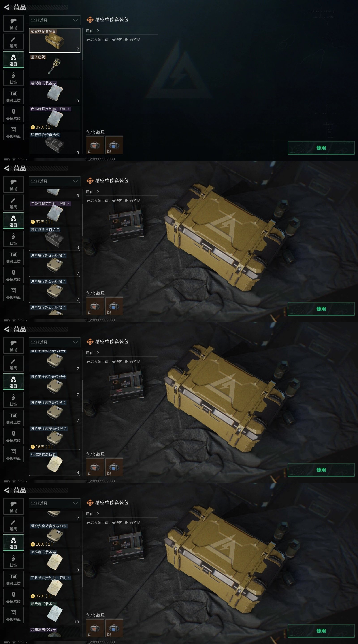The image size is (358, 644).
Task: Pick the 卫队标准定制券（限时） voucher item
Action: pos(55,587)
